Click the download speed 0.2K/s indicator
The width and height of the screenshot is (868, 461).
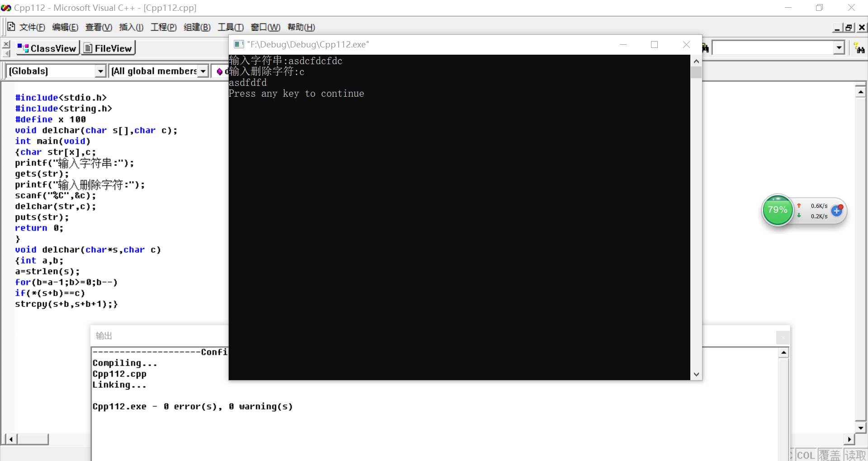click(812, 216)
